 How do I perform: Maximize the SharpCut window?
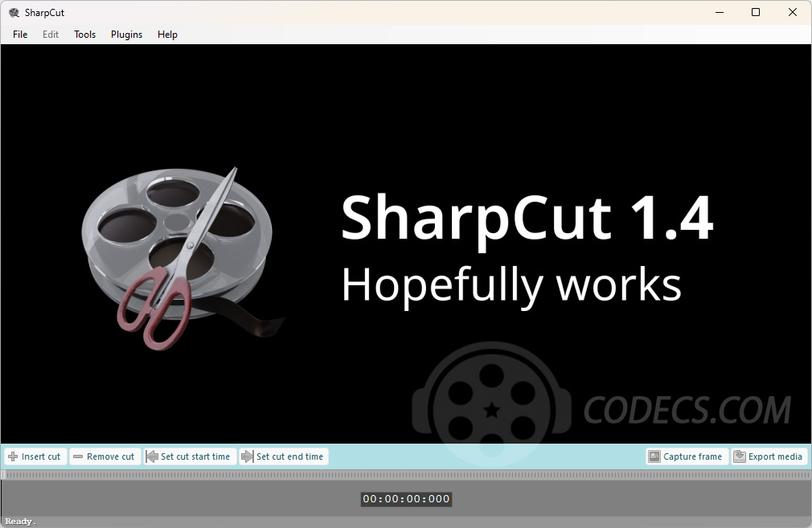click(x=756, y=12)
